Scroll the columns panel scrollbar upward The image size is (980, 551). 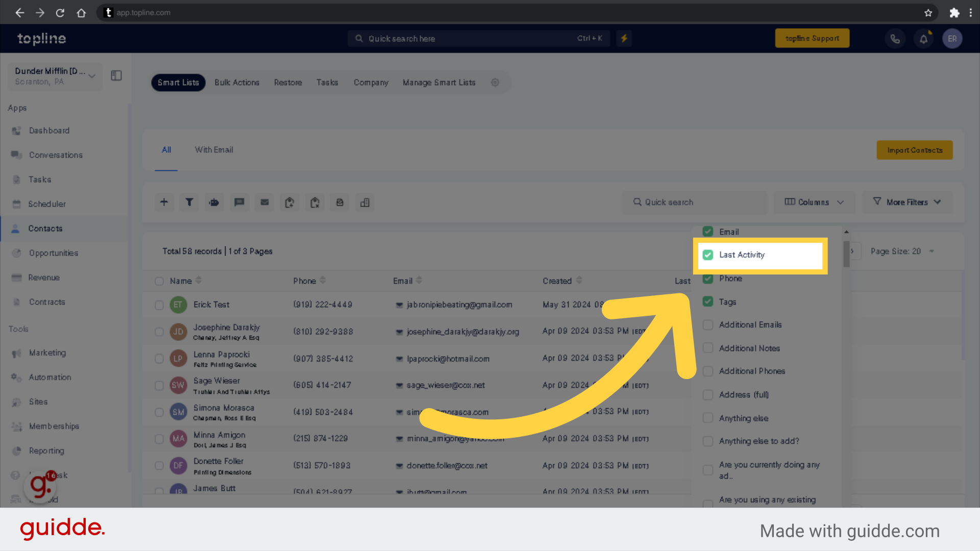pos(847,233)
